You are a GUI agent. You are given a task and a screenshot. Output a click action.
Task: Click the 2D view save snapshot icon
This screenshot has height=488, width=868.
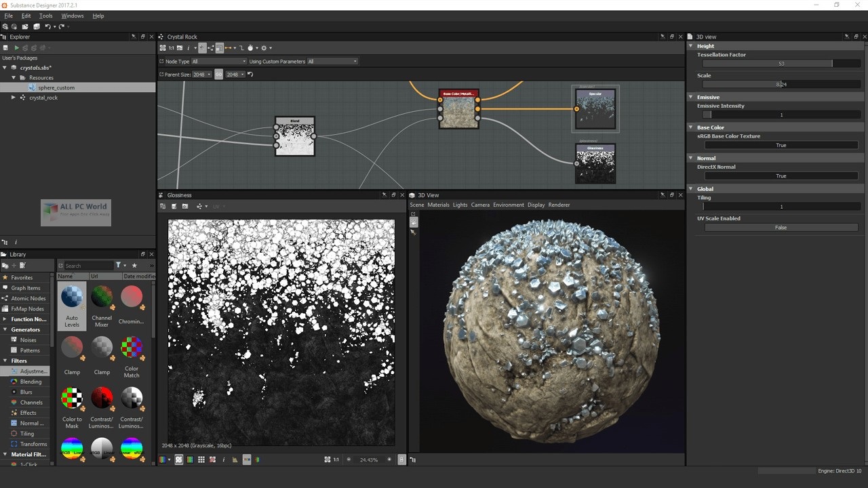tap(174, 206)
